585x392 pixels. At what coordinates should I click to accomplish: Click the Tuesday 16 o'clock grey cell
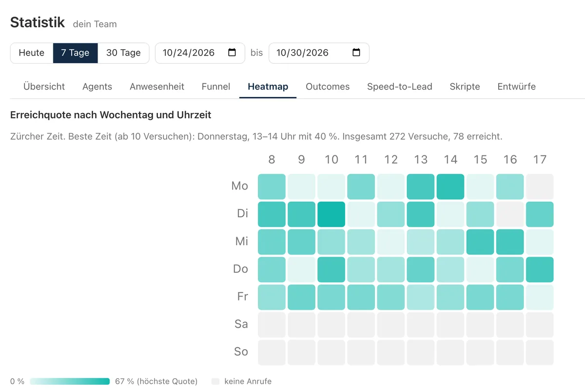510,214
